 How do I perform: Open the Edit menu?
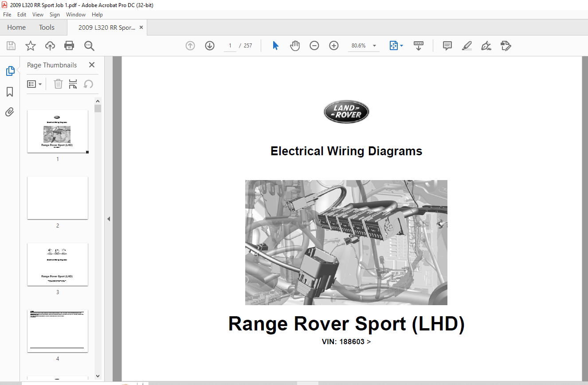pyautogui.click(x=22, y=15)
